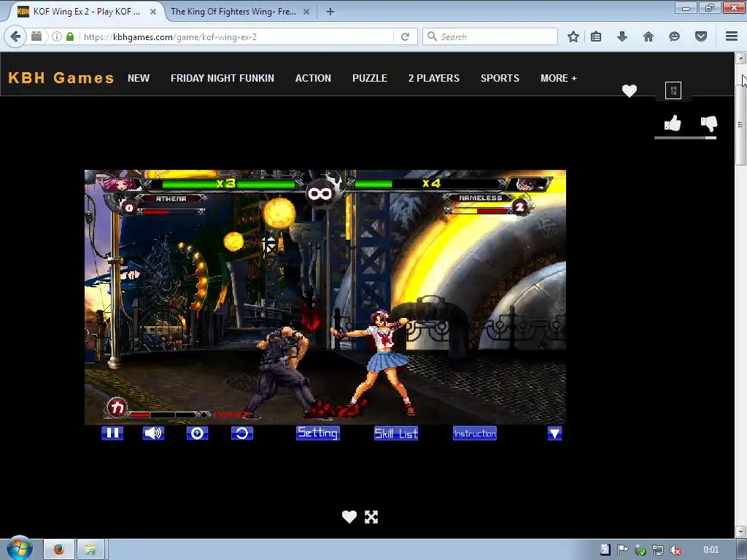Open the Downloads arrow icon
The height and width of the screenshot is (560, 747).
point(622,36)
